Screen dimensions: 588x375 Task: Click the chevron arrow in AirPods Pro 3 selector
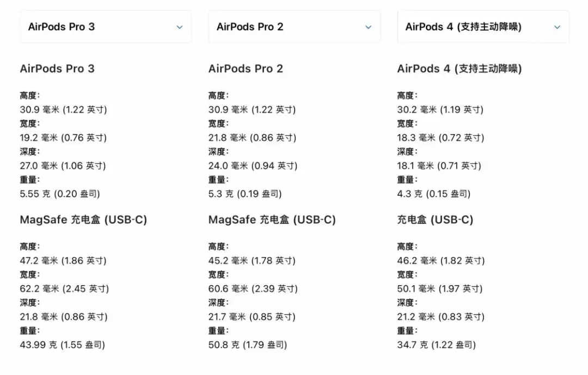coord(180,27)
